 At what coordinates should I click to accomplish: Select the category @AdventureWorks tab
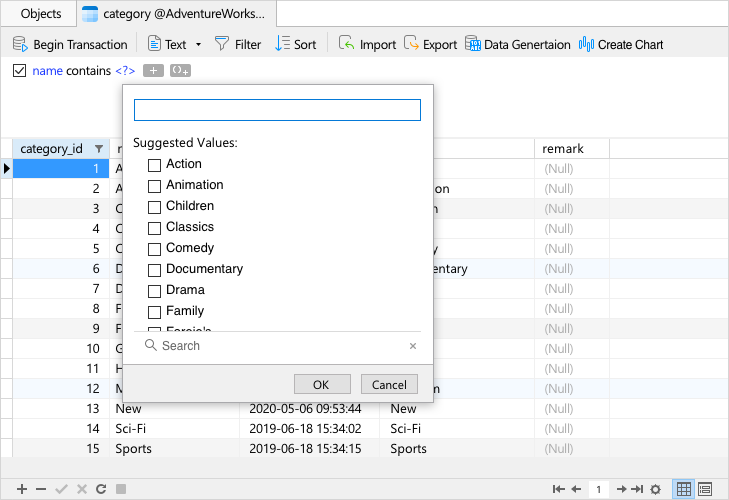(176, 14)
